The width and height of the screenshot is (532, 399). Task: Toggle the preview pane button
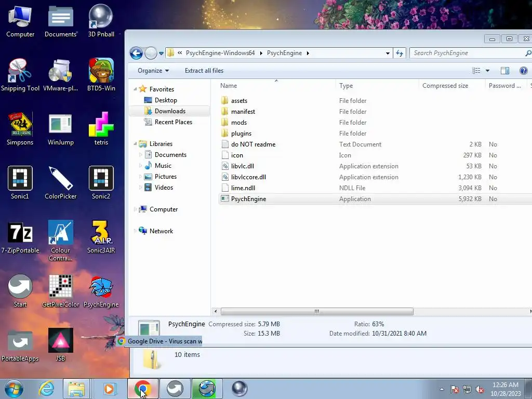505,71
